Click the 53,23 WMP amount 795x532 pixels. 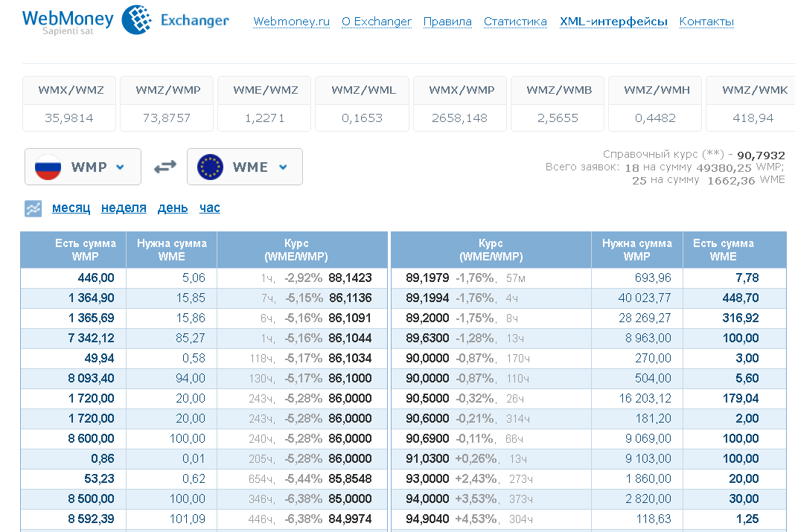coord(100,479)
